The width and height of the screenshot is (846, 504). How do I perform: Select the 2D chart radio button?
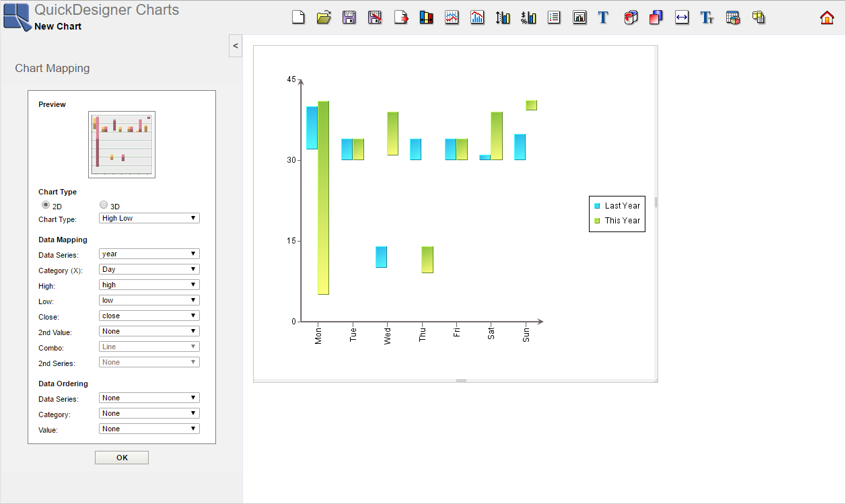46,205
